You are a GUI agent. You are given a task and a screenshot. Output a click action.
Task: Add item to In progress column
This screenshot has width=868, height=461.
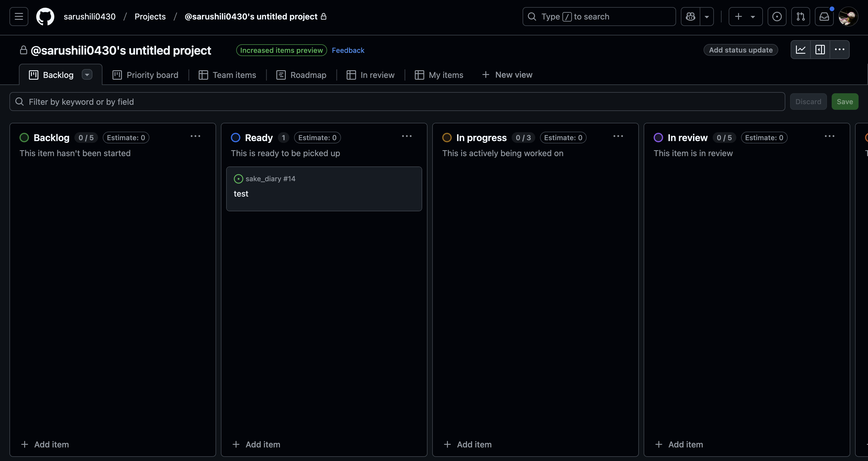point(468,444)
